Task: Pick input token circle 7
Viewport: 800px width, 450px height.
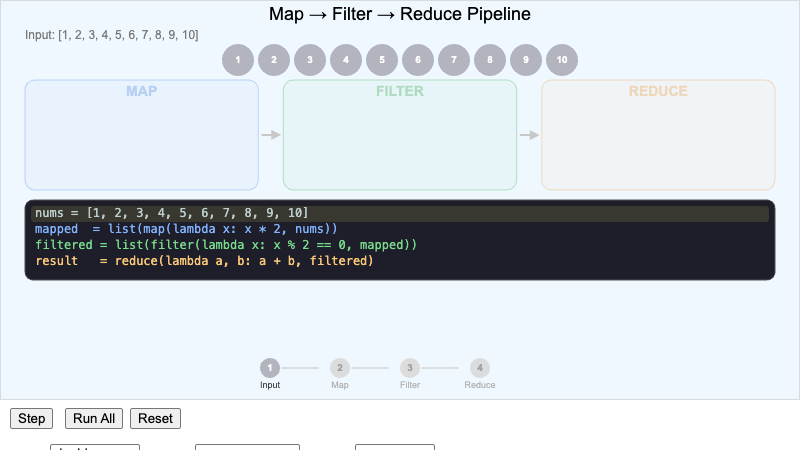Action: point(454,60)
